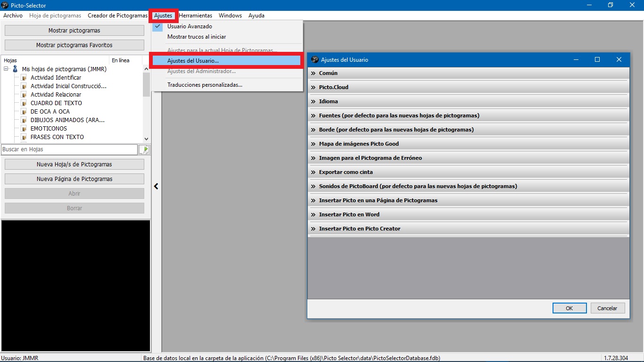Screen dimensions: 644x362
Task: Expand Insertar Picto en Picto Creator
Action: (x=469, y=229)
